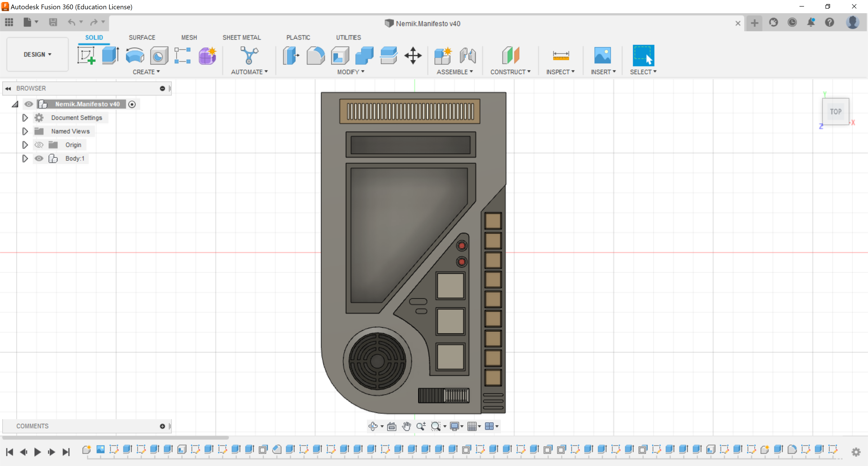
Task: Click the Joint tool icon
Action: (x=468, y=56)
